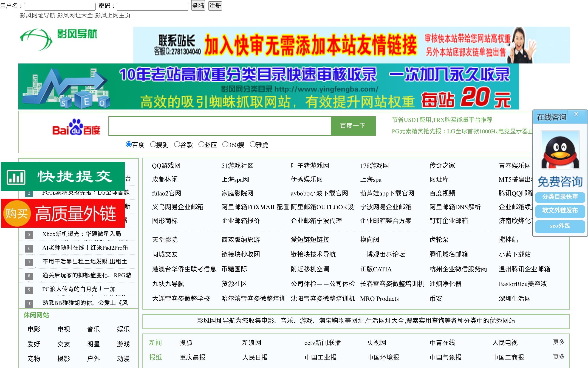Open 搜狐 news link
This screenshot has height=368, width=588.
point(186,343)
